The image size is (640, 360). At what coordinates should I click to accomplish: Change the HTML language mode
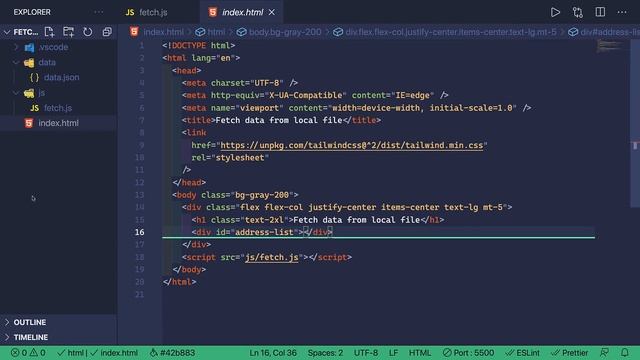point(420,353)
